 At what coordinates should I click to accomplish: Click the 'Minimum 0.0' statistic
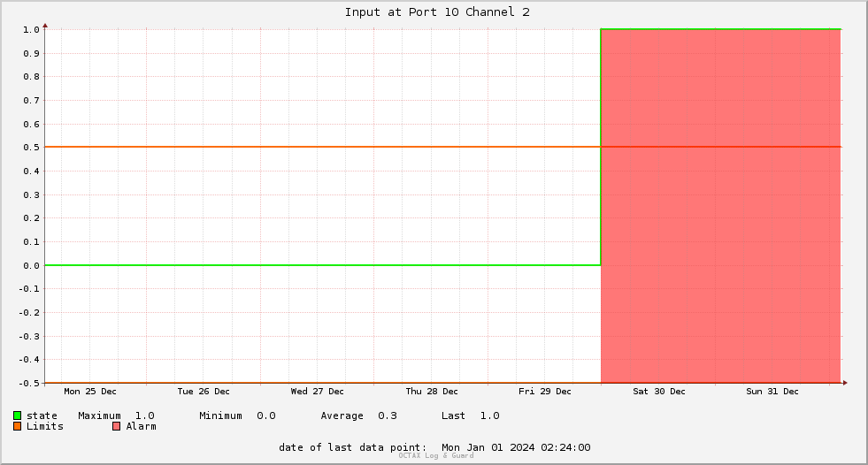pyautogui.click(x=237, y=415)
